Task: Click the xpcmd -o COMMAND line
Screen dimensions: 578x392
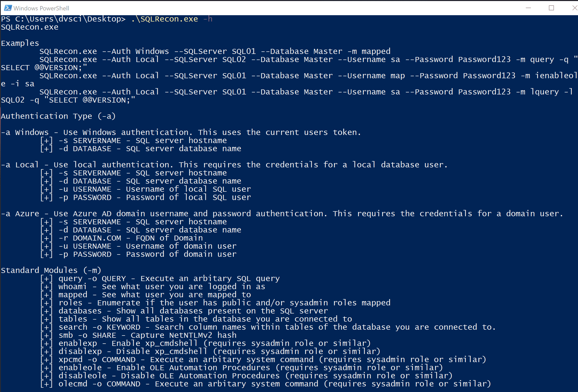Action: [x=272, y=360]
